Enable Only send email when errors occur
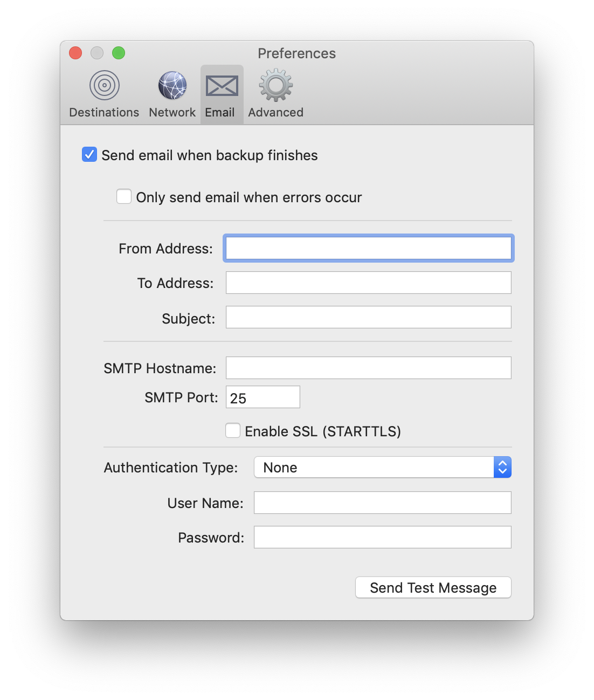594x700 pixels. [124, 196]
